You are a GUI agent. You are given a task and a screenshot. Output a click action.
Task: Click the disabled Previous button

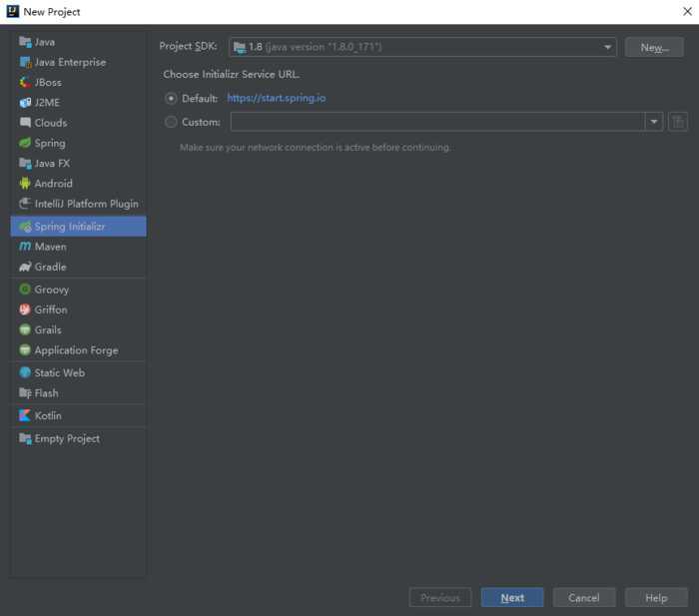(440, 597)
